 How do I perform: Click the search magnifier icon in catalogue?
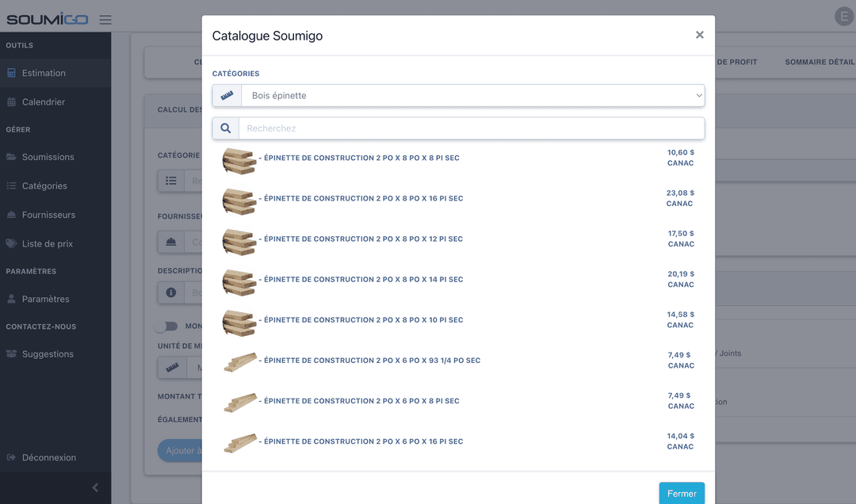(226, 128)
